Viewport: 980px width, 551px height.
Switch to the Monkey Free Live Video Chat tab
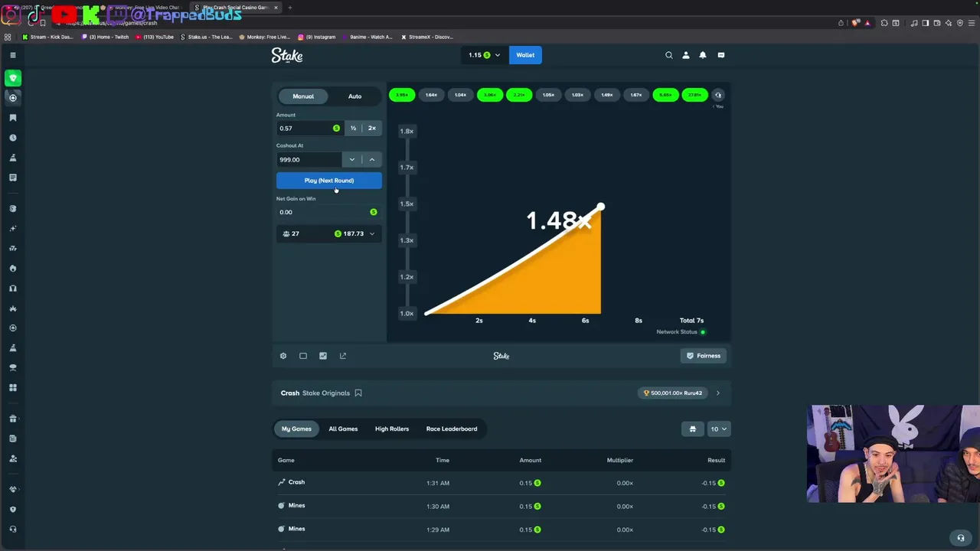[145, 8]
